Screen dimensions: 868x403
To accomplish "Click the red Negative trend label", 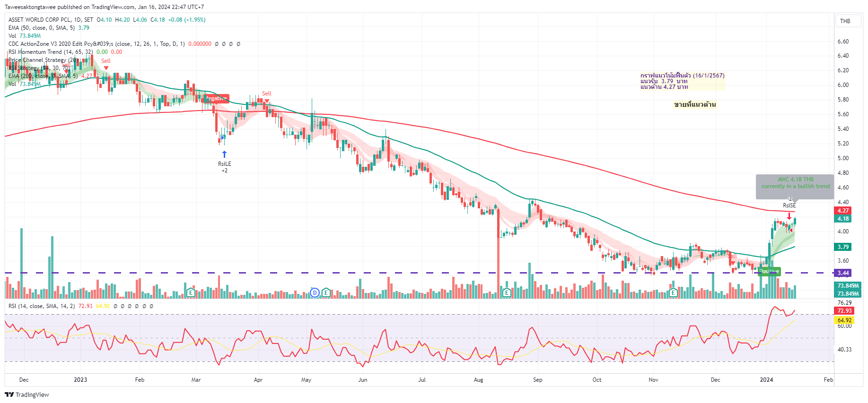I will tap(217, 98).
